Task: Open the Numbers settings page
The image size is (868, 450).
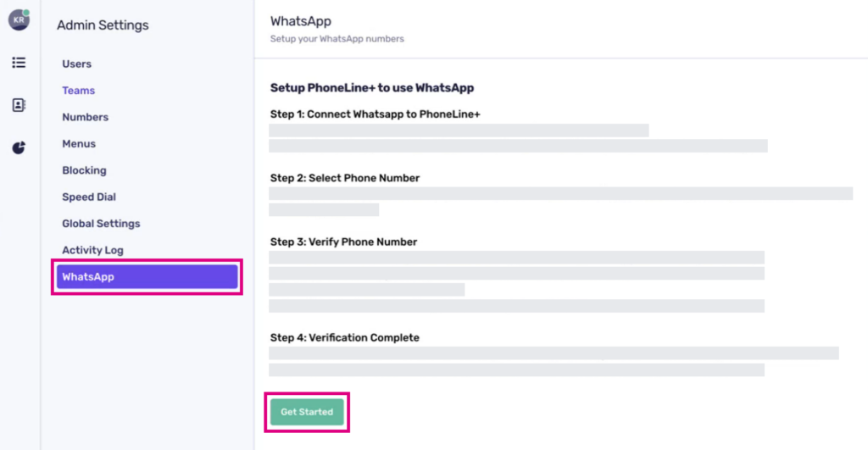Action: [x=85, y=117]
